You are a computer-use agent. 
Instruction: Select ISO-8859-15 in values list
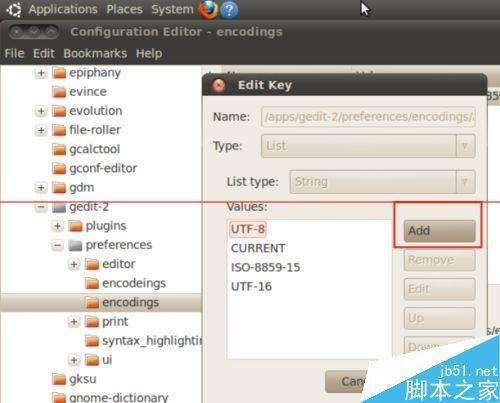click(265, 267)
